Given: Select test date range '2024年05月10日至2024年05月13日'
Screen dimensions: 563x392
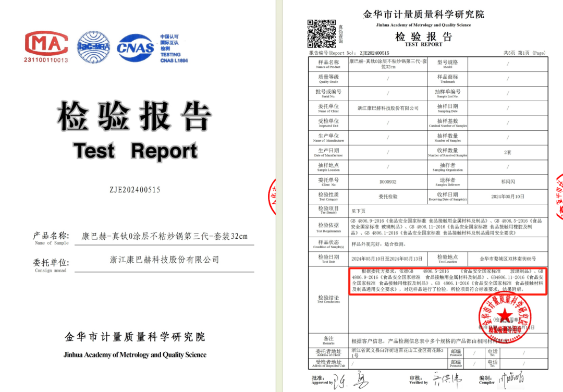Looking at the screenshot, I should 387,259.
